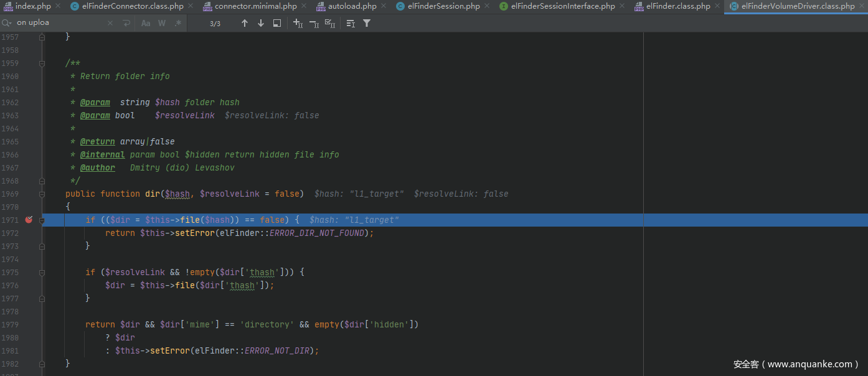Toggle whole Words (W) search option
Image resolution: width=868 pixels, height=376 pixels.
coord(162,23)
